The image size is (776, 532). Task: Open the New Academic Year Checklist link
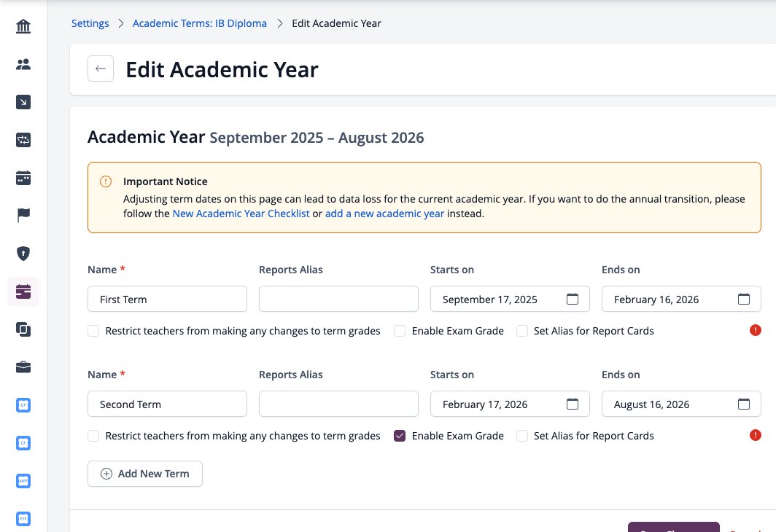pos(241,214)
